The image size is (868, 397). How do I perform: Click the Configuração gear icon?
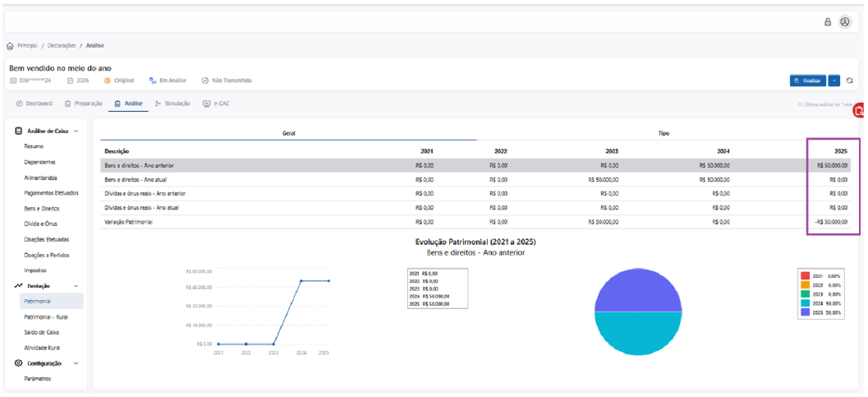pyautogui.click(x=18, y=363)
